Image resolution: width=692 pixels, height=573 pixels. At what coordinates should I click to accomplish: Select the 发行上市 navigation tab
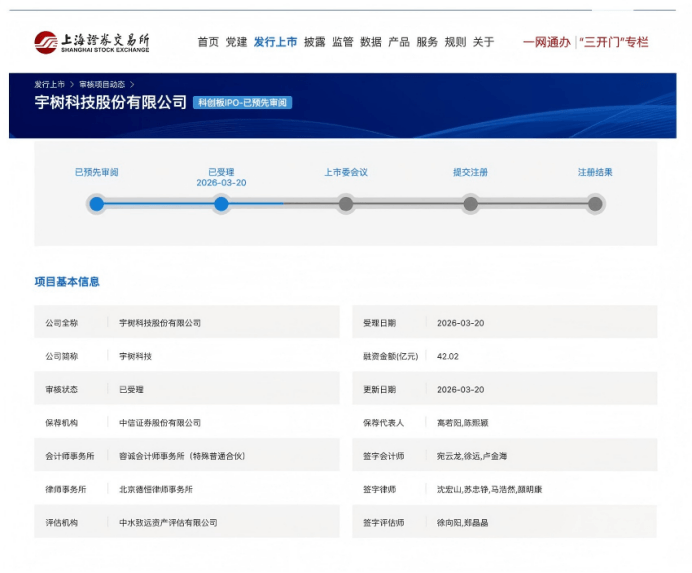pyautogui.click(x=275, y=42)
